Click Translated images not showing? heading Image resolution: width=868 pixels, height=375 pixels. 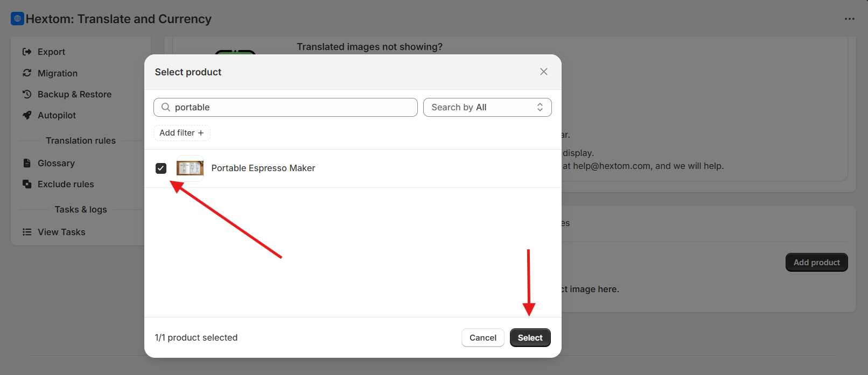pyautogui.click(x=369, y=47)
